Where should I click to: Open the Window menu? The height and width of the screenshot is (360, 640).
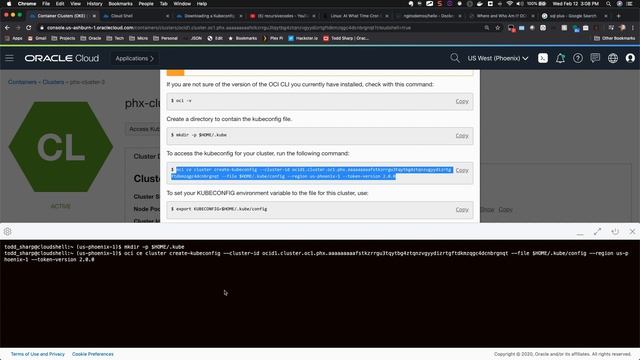pos(182,4)
